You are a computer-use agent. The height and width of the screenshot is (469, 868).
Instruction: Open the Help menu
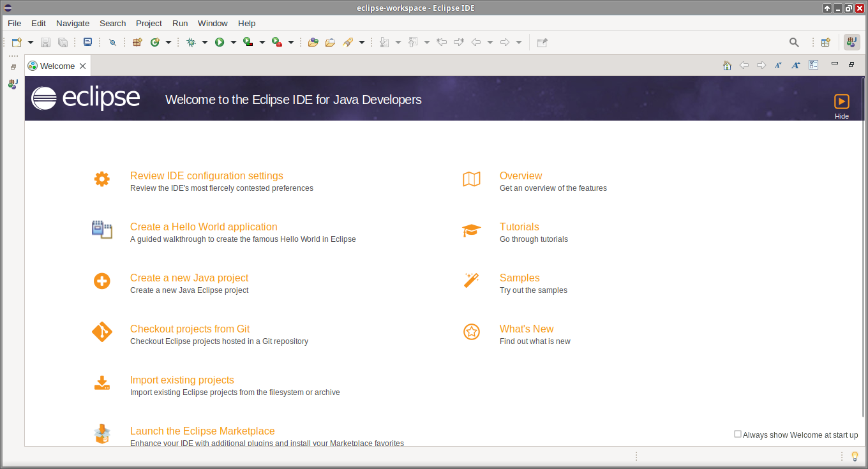point(246,23)
